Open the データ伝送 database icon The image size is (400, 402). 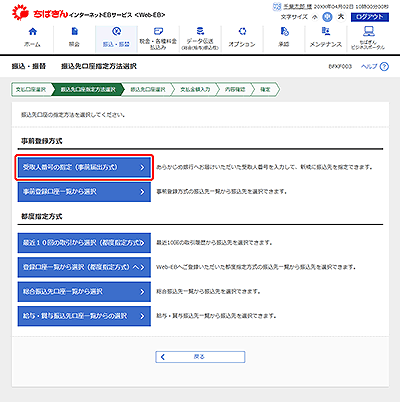pyautogui.click(x=200, y=31)
